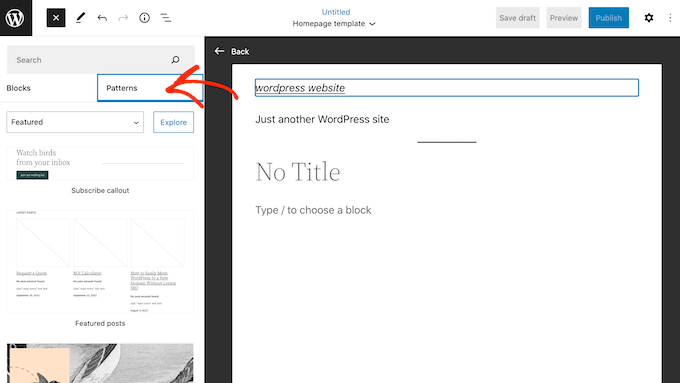Click the 'Back' label text
The width and height of the screenshot is (680, 383).
240,51
